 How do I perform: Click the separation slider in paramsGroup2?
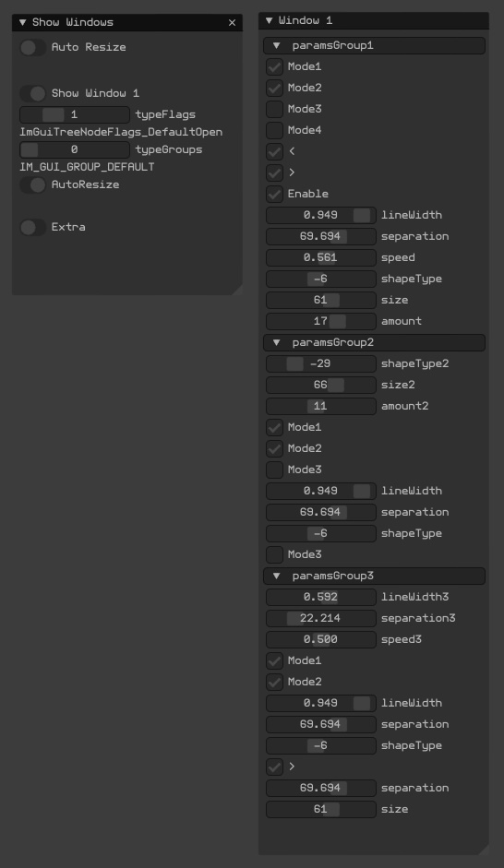click(x=321, y=513)
